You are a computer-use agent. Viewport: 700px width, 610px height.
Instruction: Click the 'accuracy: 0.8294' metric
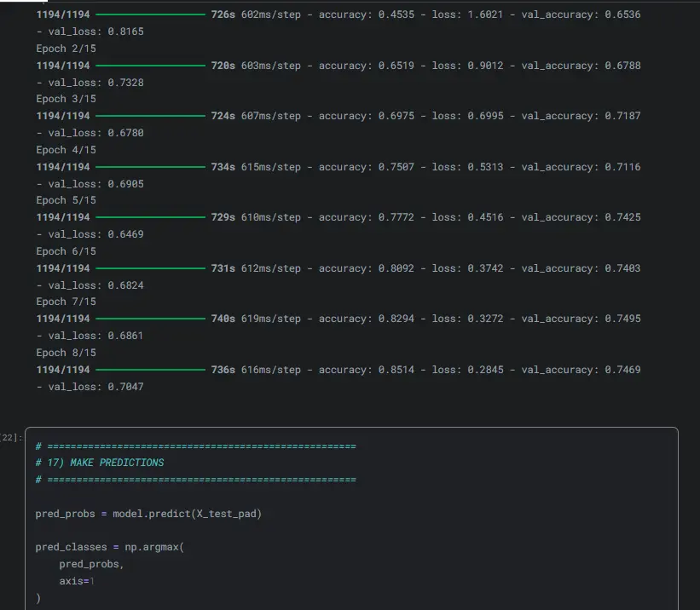coord(367,319)
